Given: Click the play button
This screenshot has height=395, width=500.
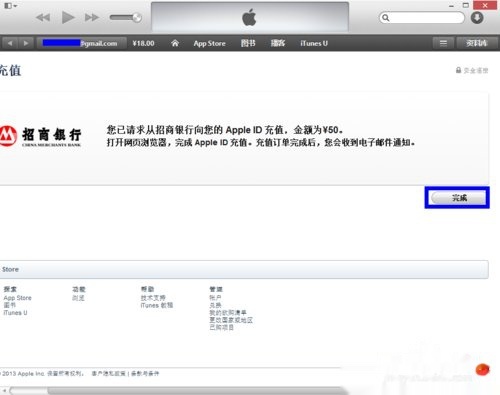Looking at the screenshot, I should 68,17.
